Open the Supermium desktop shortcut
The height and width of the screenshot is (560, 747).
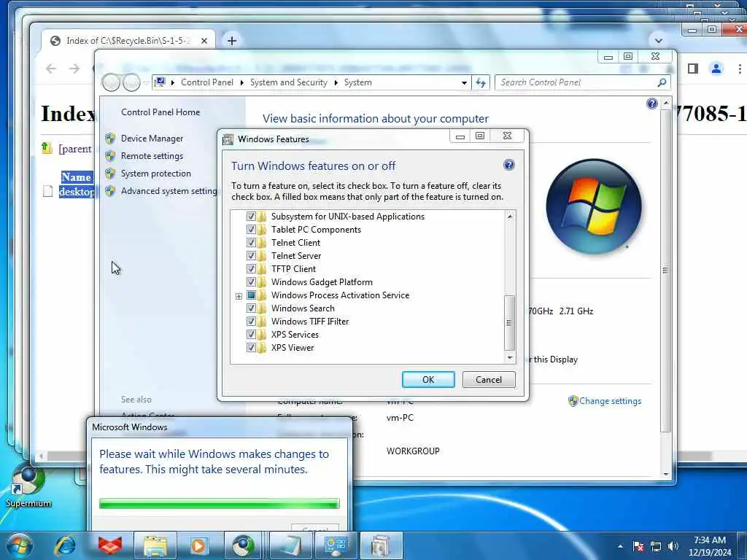click(x=28, y=486)
